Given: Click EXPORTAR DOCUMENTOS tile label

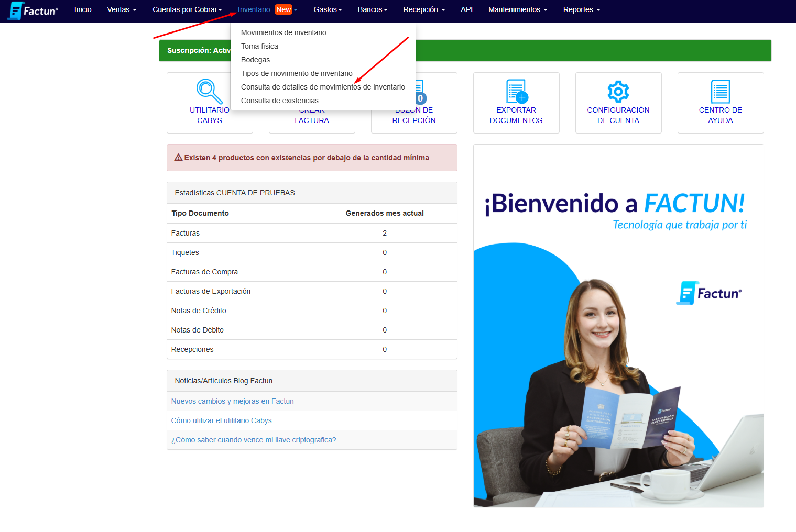Looking at the screenshot, I should pos(516,115).
